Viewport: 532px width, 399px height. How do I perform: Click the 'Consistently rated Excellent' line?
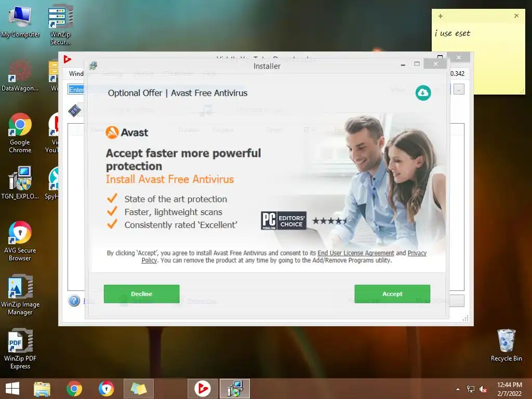(180, 224)
